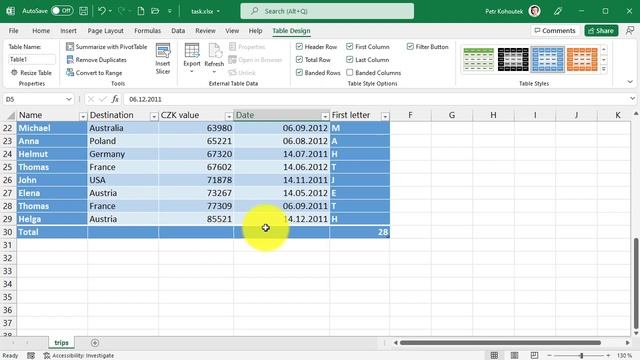Switch to Page Layout view icon
640x360 pixels.
[x=514, y=356]
